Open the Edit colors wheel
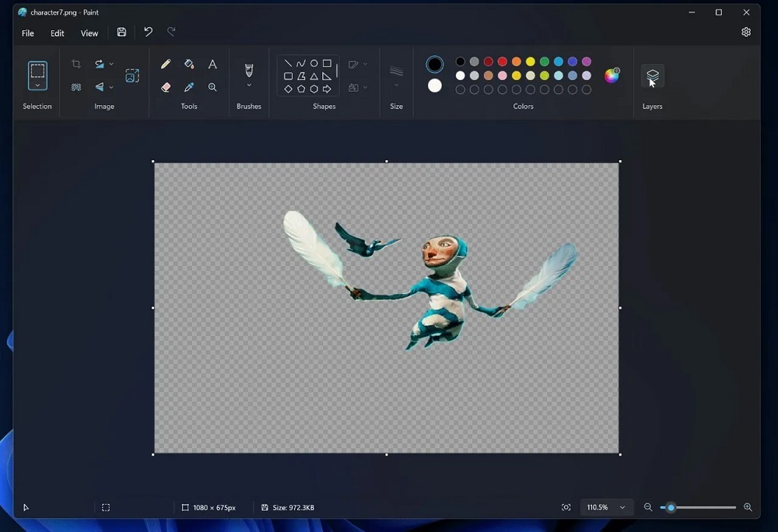 tap(612, 75)
